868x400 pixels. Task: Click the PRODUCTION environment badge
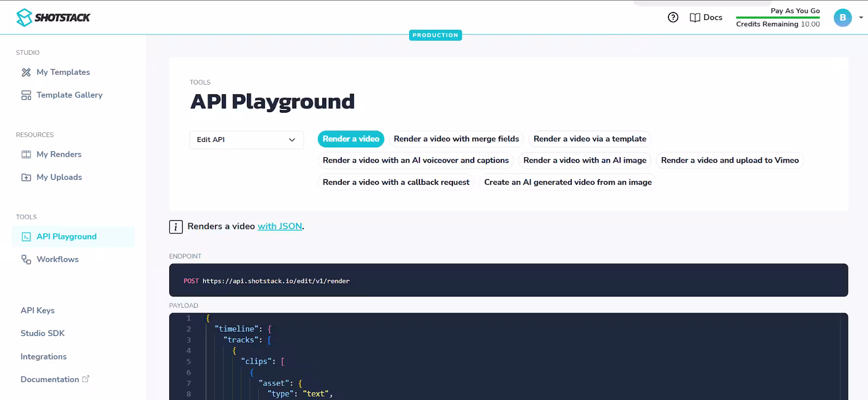click(x=435, y=35)
